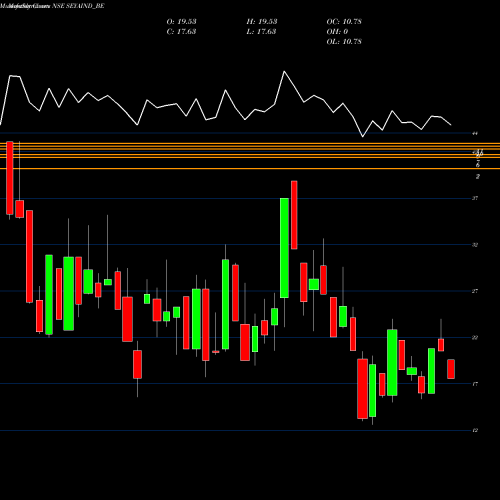
Task: Click the first tall red candle at chart start
Action: click(x=10, y=178)
